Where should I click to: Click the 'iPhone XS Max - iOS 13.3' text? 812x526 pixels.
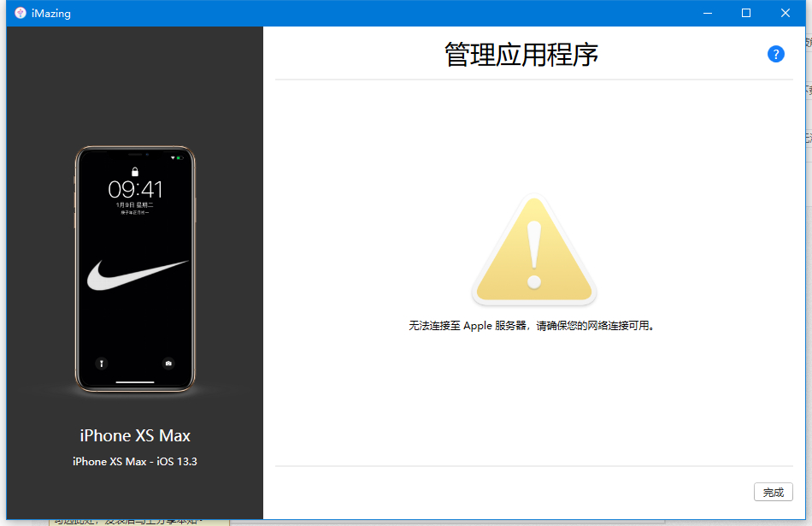click(x=135, y=461)
